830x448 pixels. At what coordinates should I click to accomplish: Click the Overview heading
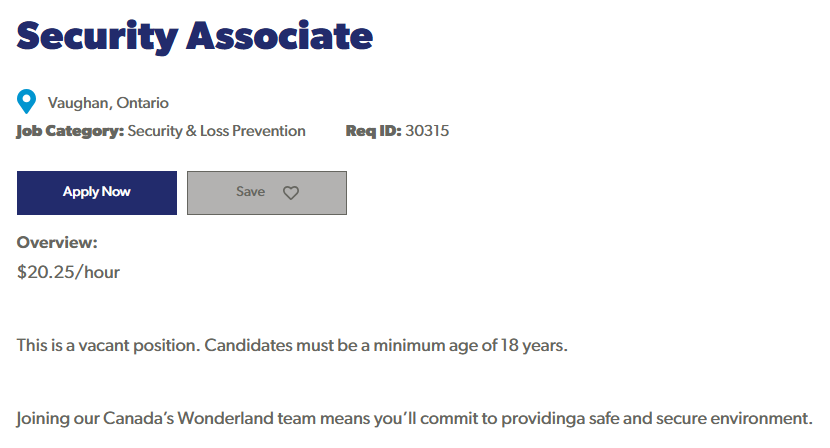(x=57, y=242)
